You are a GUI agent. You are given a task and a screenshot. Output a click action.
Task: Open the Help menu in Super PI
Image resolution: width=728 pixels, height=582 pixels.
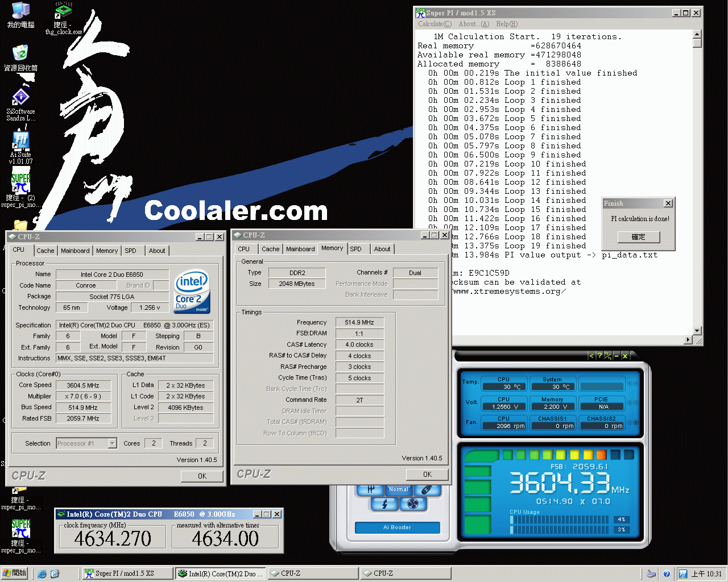click(x=507, y=24)
